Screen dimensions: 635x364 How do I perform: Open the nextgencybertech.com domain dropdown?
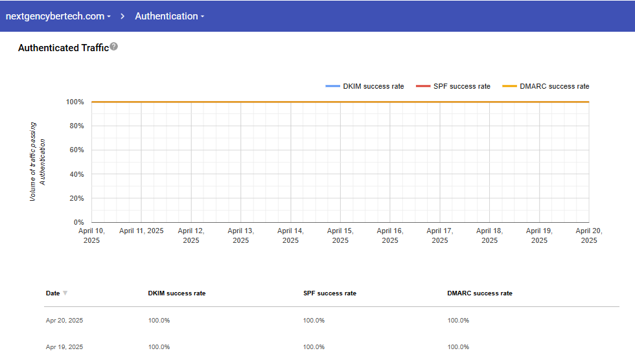click(x=58, y=16)
